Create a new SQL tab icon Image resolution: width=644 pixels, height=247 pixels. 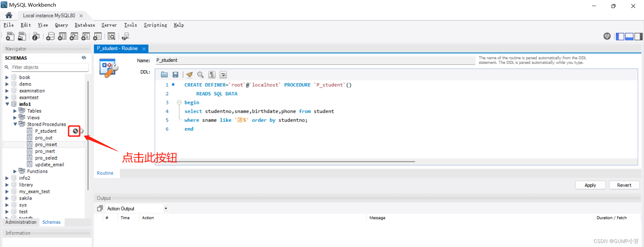click(x=10, y=36)
